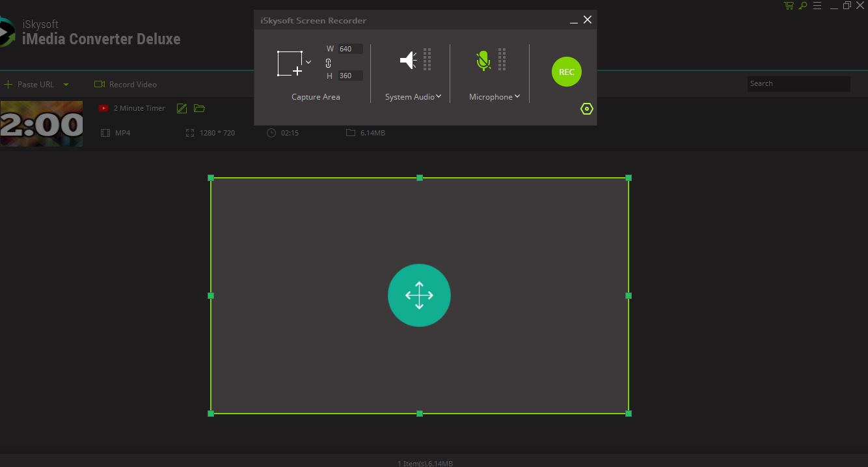868x467 pixels.
Task: Open the Microphone device dropdown
Action: pos(517,96)
